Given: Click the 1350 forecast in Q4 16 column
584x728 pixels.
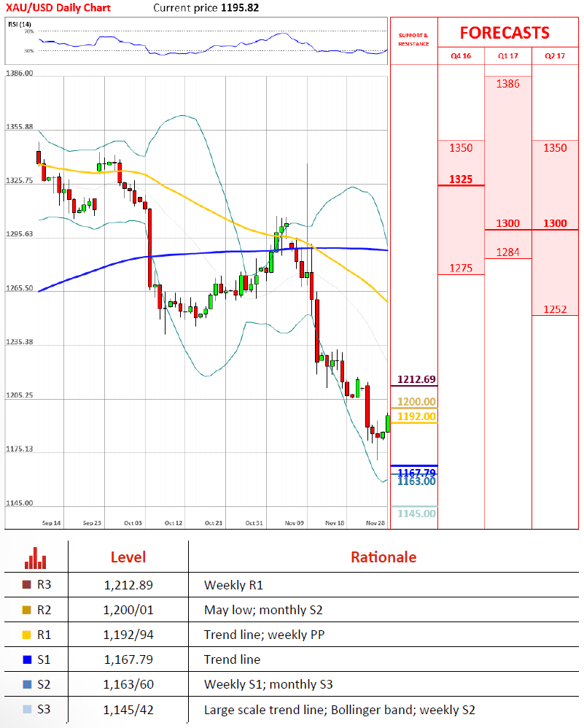Looking at the screenshot, I should [461, 148].
